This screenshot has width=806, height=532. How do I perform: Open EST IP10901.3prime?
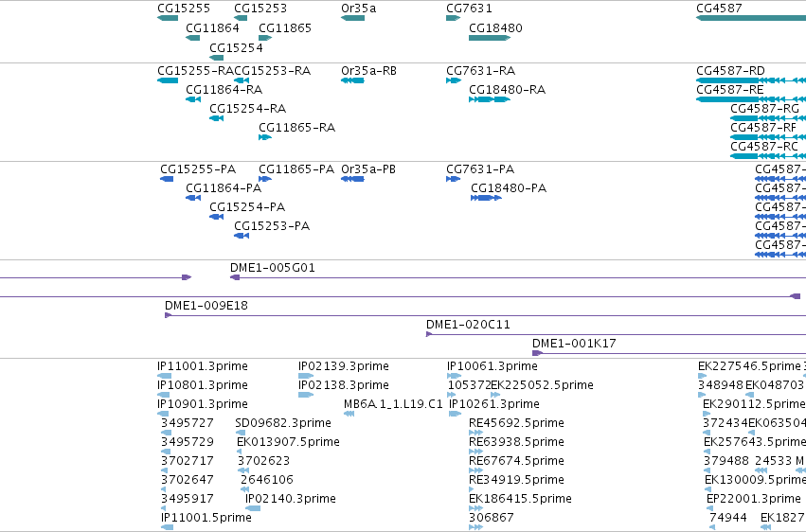(x=203, y=404)
